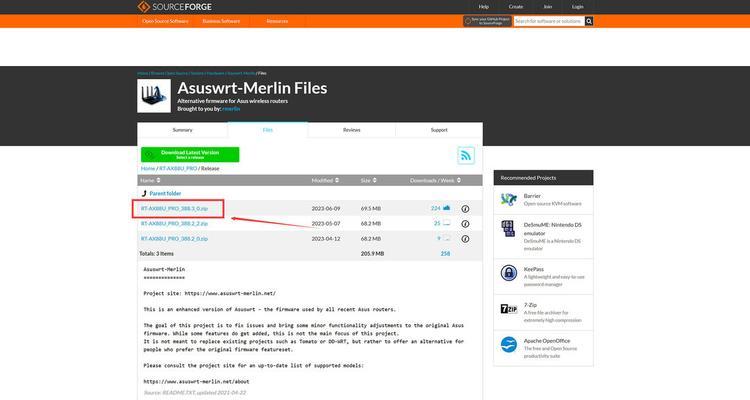Click the 258 total downloads count
The height and width of the screenshot is (400, 750).
tap(445, 254)
